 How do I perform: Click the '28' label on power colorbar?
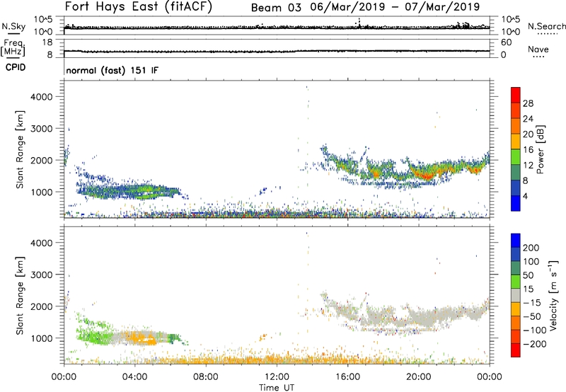(528, 103)
